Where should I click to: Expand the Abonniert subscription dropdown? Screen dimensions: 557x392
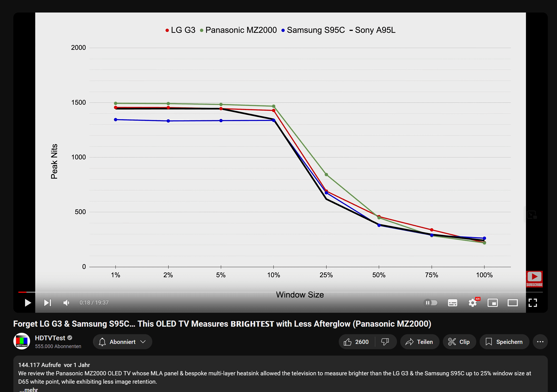pyautogui.click(x=122, y=342)
